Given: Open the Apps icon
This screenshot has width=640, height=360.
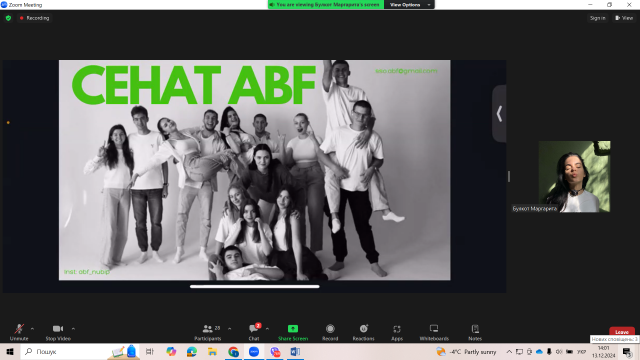Looking at the screenshot, I should point(397,332).
